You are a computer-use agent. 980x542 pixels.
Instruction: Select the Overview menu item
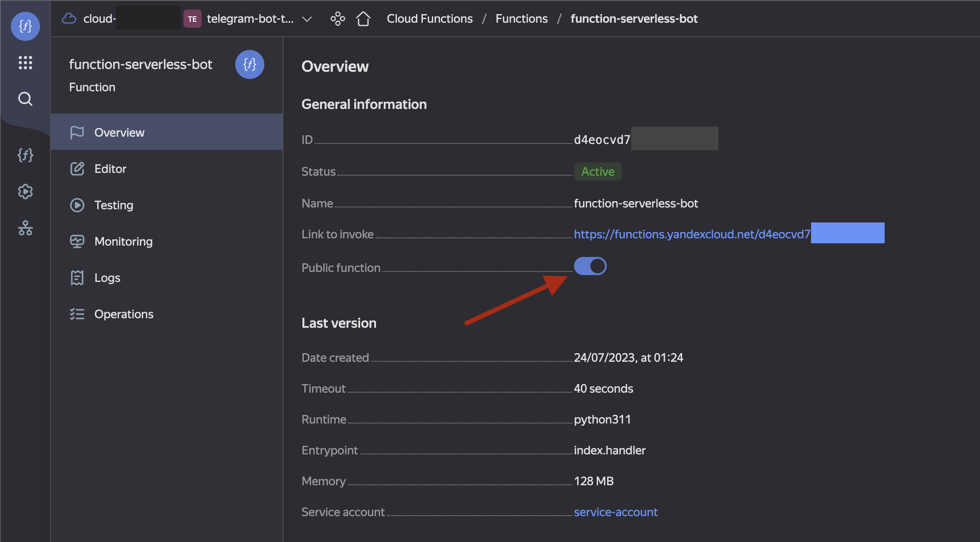click(119, 133)
